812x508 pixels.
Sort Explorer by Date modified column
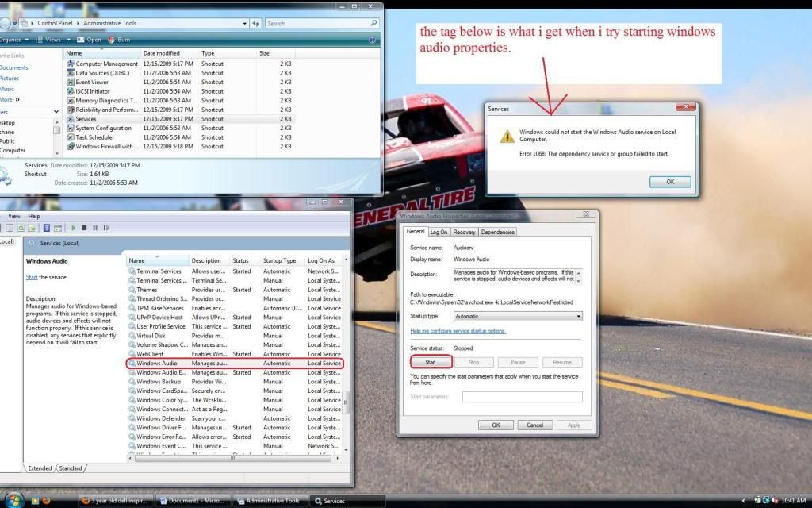170,53
